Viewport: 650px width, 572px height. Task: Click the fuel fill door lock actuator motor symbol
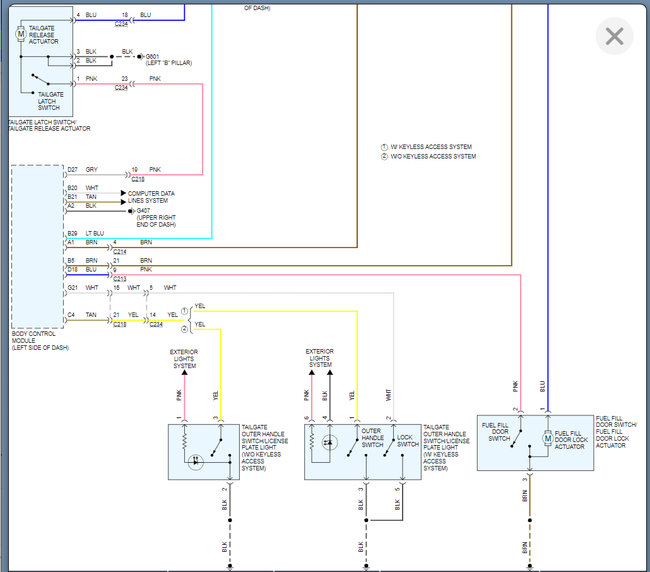[x=548, y=438]
